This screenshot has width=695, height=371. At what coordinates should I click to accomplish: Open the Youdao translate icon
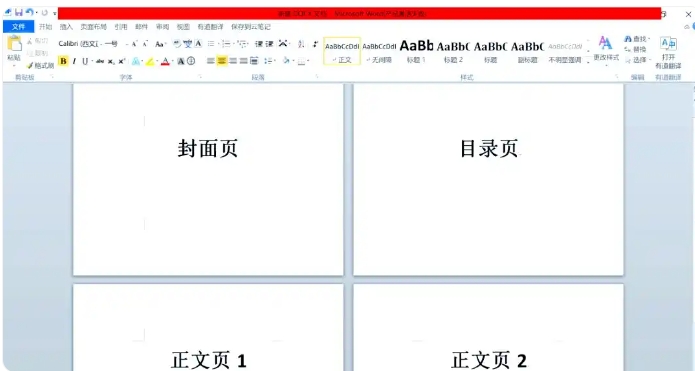668,43
